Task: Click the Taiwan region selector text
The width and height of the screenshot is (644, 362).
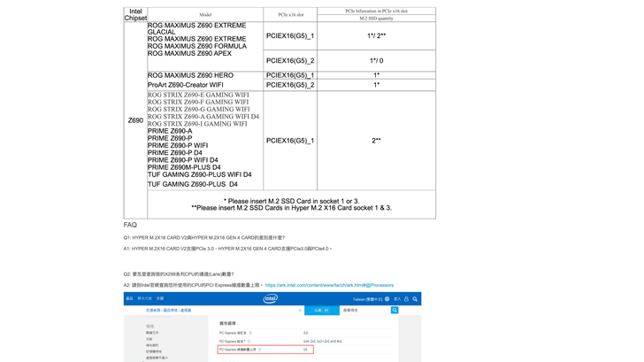Action: (368, 299)
